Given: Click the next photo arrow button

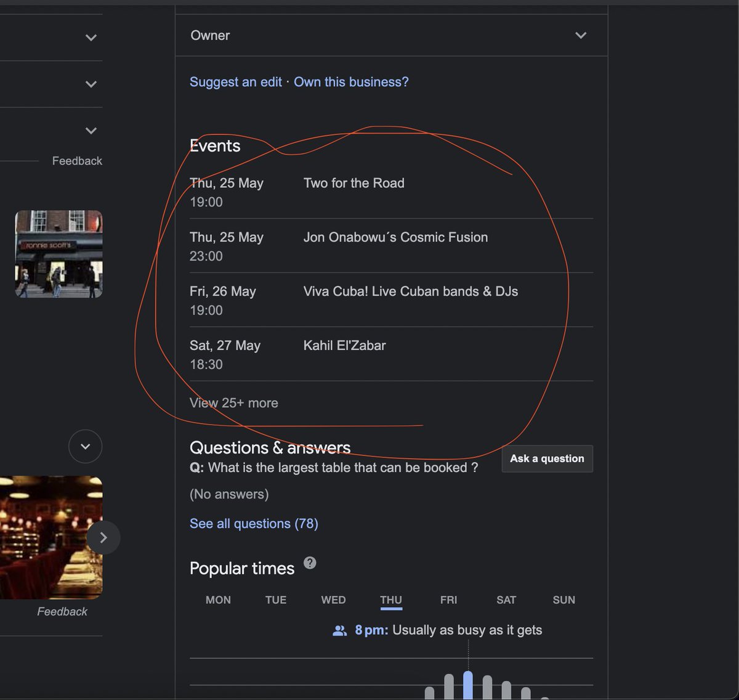Looking at the screenshot, I should coord(103,538).
